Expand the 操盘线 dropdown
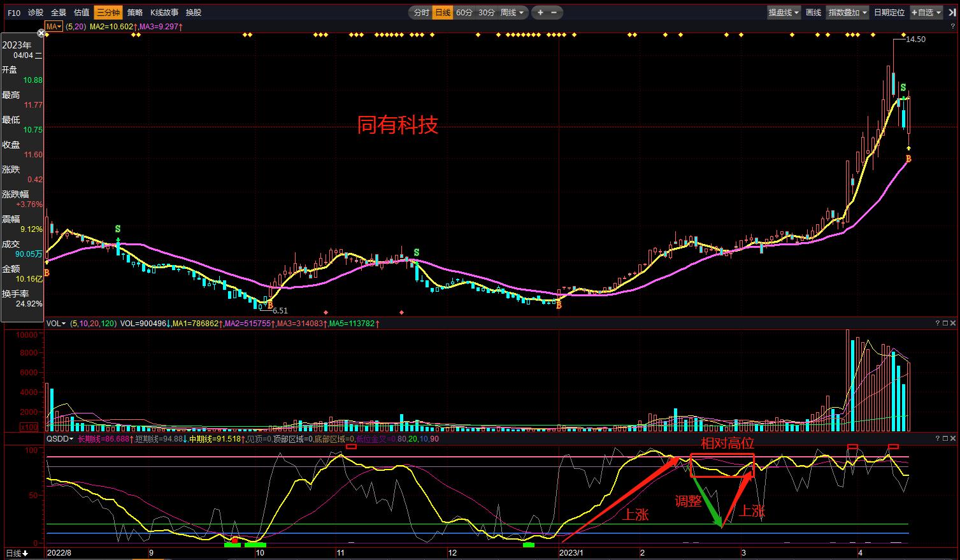Screen dimensions: 960x560 click(784, 13)
